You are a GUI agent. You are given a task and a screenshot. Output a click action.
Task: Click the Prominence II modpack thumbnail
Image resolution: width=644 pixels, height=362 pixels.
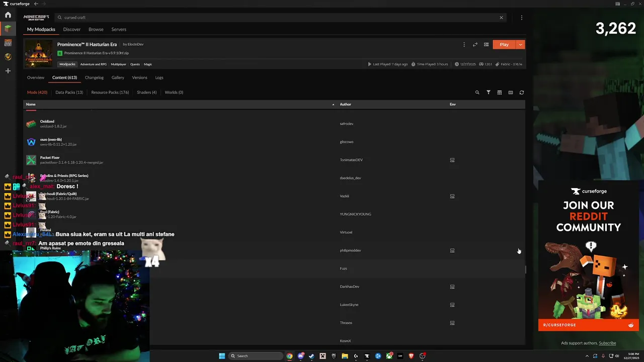click(x=39, y=54)
